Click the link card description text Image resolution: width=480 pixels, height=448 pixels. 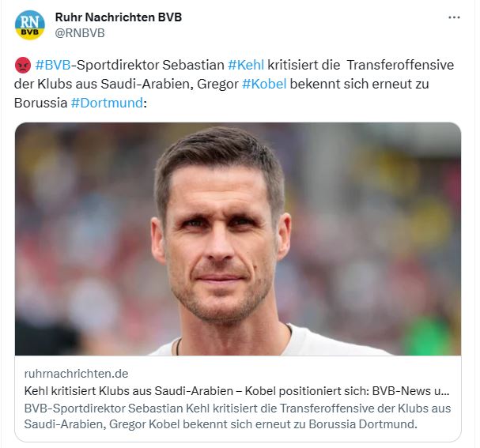(x=237, y=416)
